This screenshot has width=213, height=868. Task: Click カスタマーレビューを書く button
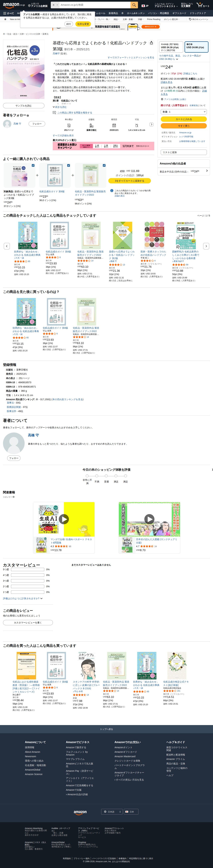tap(28, 623)
